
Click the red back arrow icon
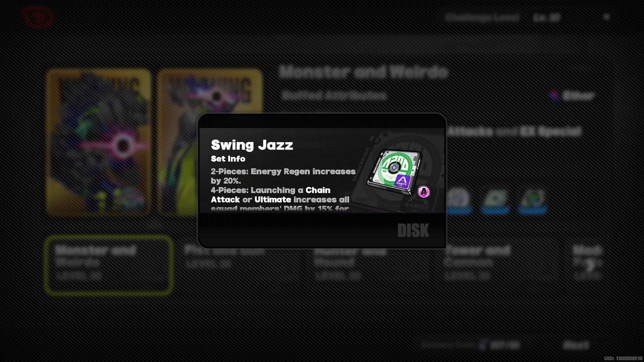(38, 17)
